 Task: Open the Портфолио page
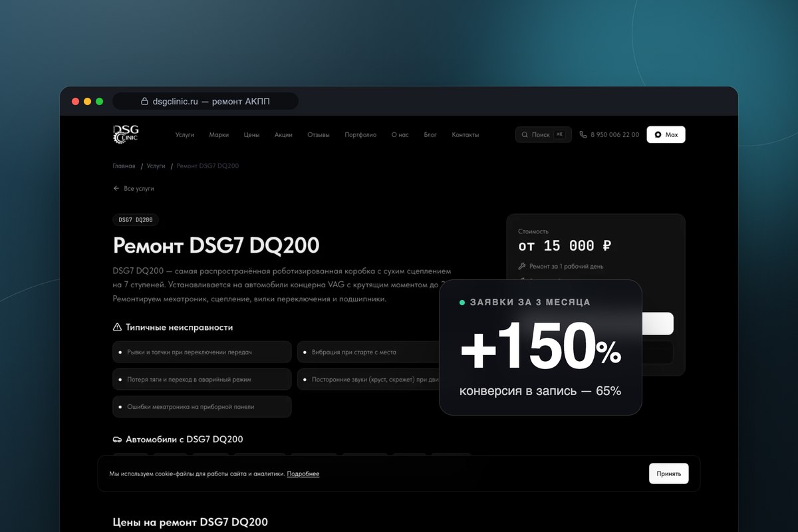coord(360,135)
